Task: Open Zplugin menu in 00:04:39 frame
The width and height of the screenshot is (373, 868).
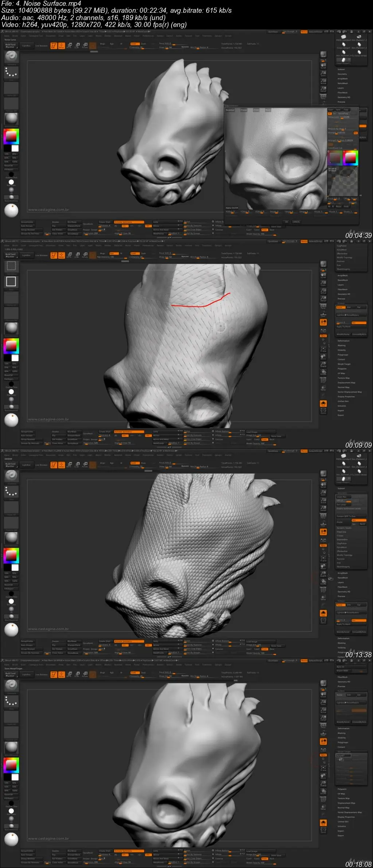Action: (218, 36)
